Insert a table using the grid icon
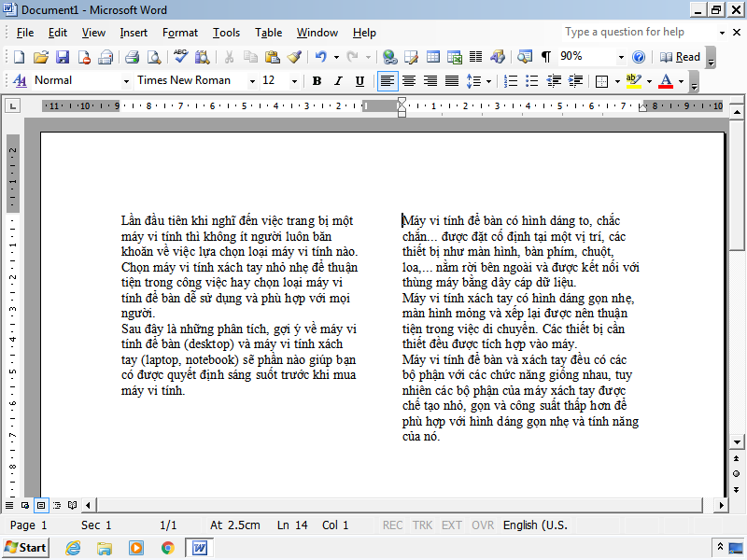Image resolution: width=747 pixels, height=560 pixels. [433, 57]
